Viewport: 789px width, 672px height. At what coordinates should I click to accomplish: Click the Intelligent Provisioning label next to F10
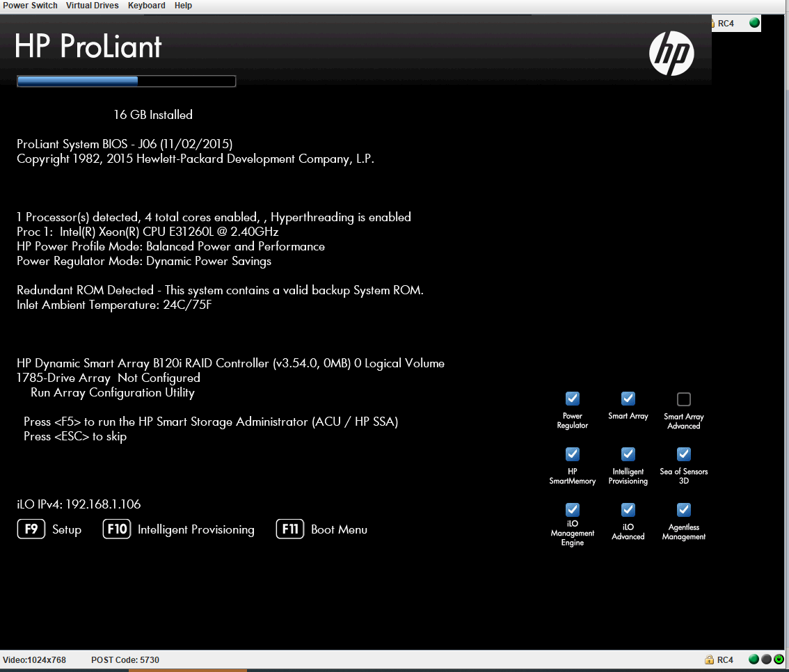[x=196, y=529]
